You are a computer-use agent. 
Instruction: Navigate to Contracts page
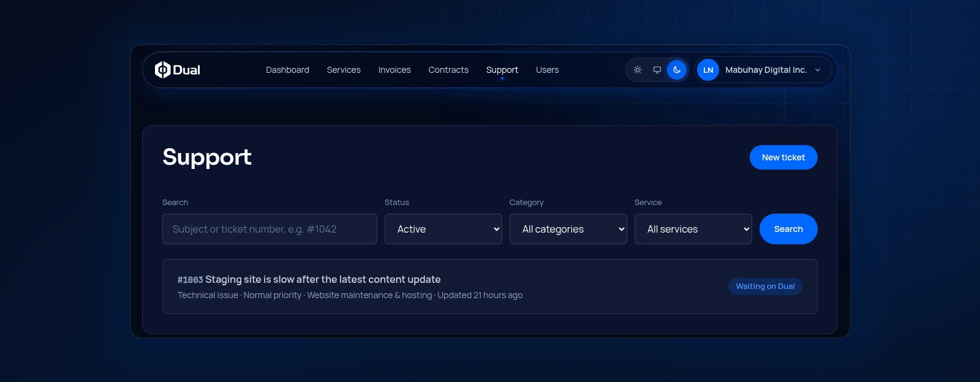click(448, 70)
